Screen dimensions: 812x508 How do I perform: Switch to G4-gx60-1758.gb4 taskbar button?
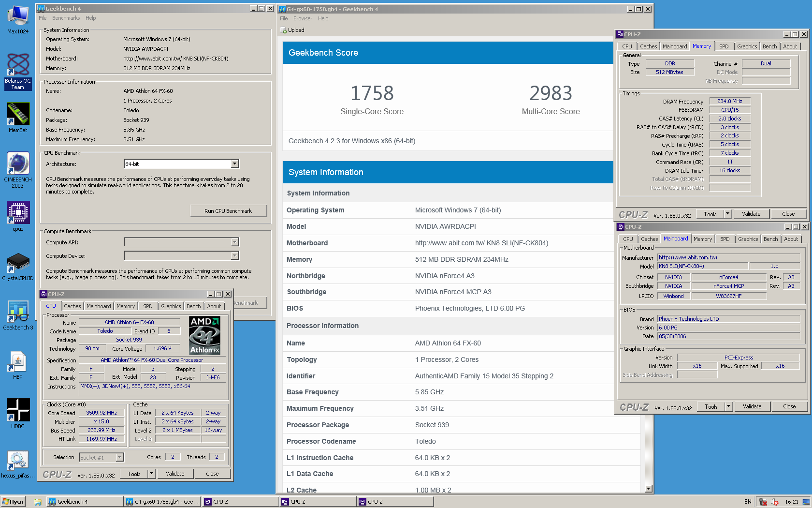pyautogui.click(x=162, y=502)
